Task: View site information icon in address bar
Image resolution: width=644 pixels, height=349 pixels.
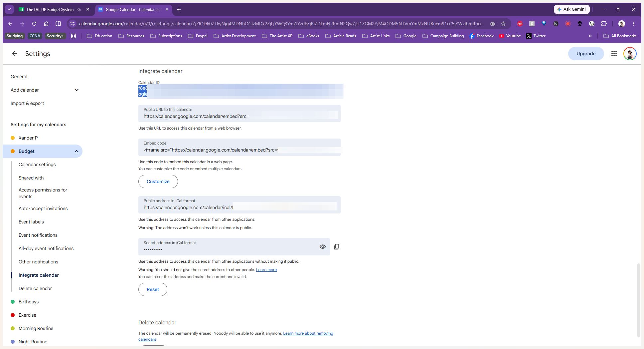Action: (x=73, y=24)
